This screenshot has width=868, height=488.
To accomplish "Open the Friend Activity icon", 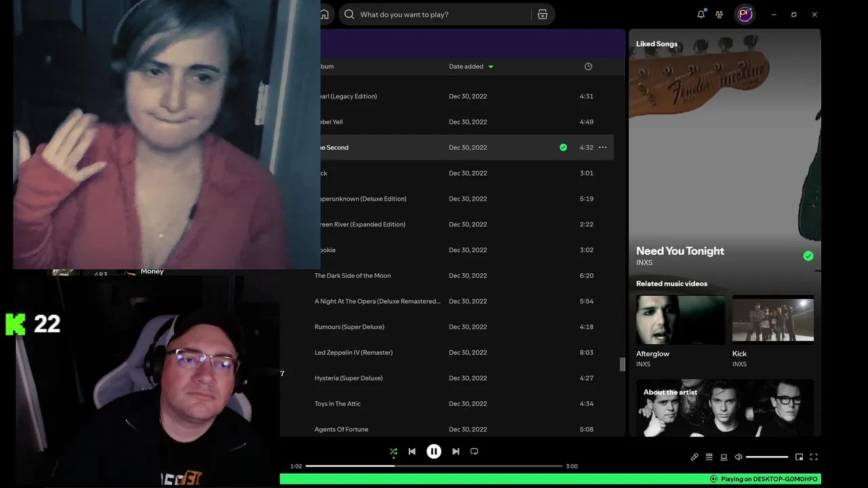I will point(719,14).
